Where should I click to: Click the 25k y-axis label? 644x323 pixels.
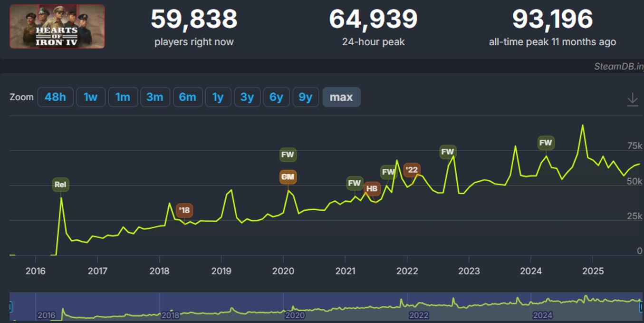634,216
